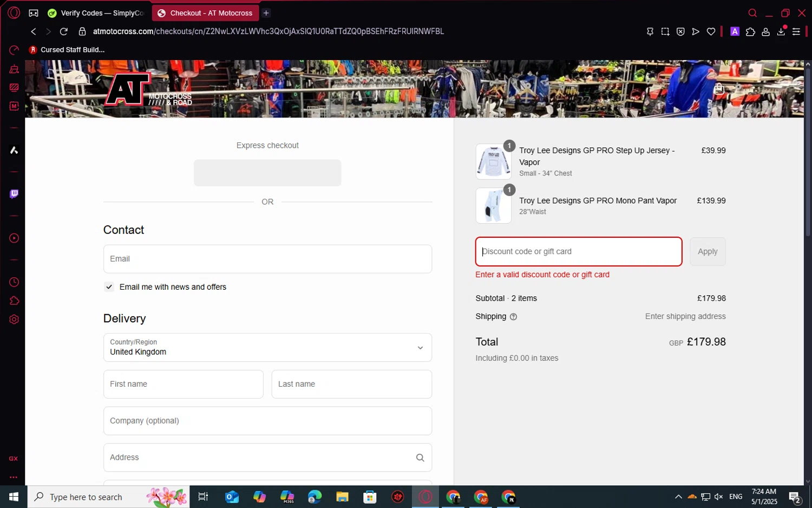Open the workspaces icon beside tabs

click(34, 13)
